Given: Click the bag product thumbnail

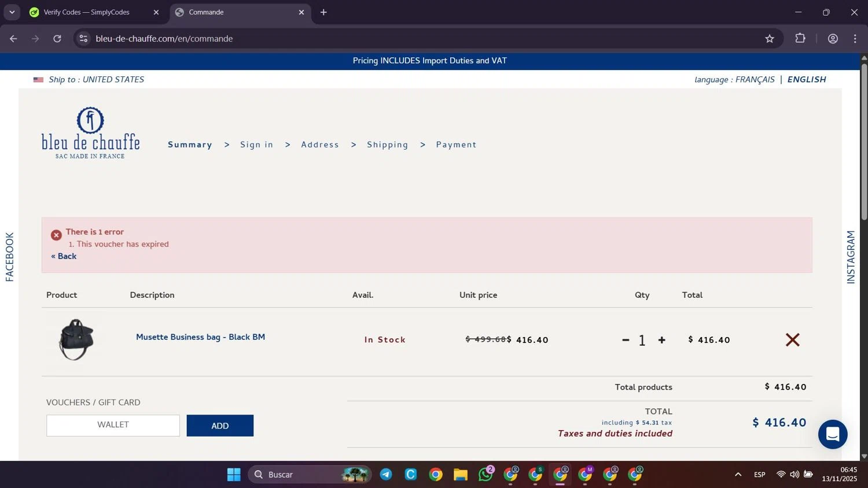Looking at the screenshot, I should click(x=76, y=339).
